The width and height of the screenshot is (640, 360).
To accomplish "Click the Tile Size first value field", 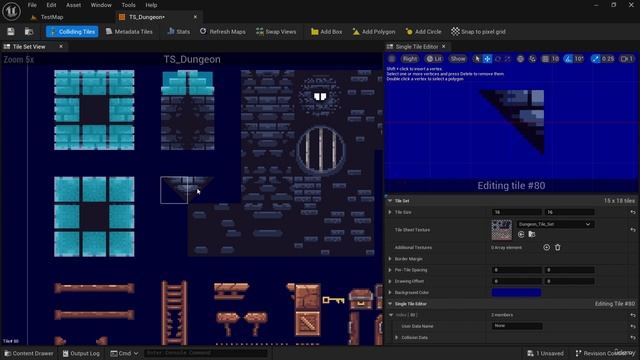I will 516,212.
